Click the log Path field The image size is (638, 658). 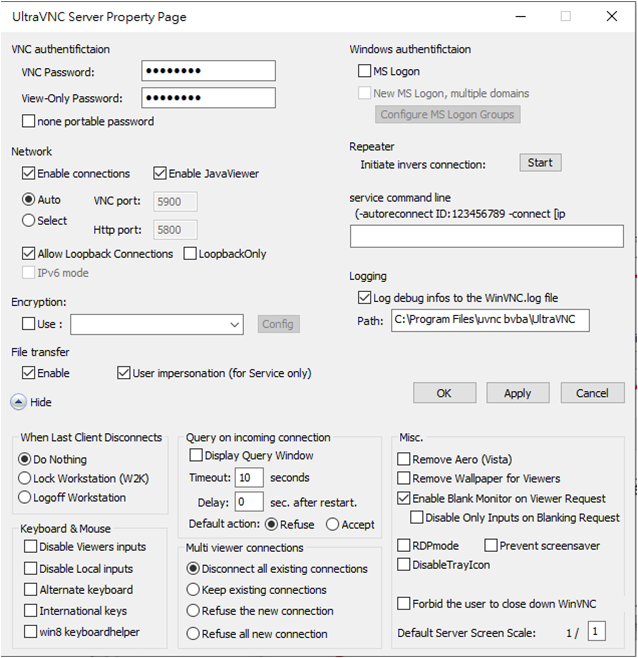(x=490, y=321)
